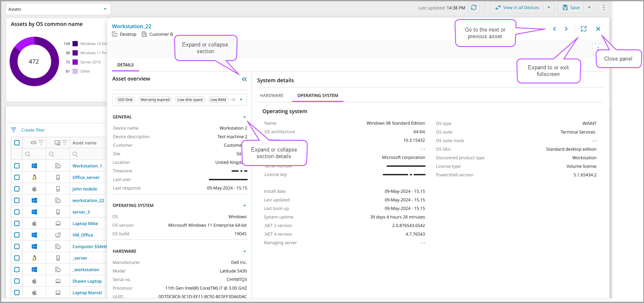Screen dimensions: 644x303
Task: Check the Workstation_1 row checkbox
Action: (17, 166)
